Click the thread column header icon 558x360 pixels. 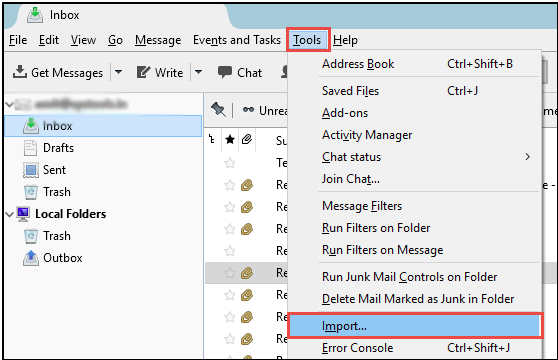212,139
